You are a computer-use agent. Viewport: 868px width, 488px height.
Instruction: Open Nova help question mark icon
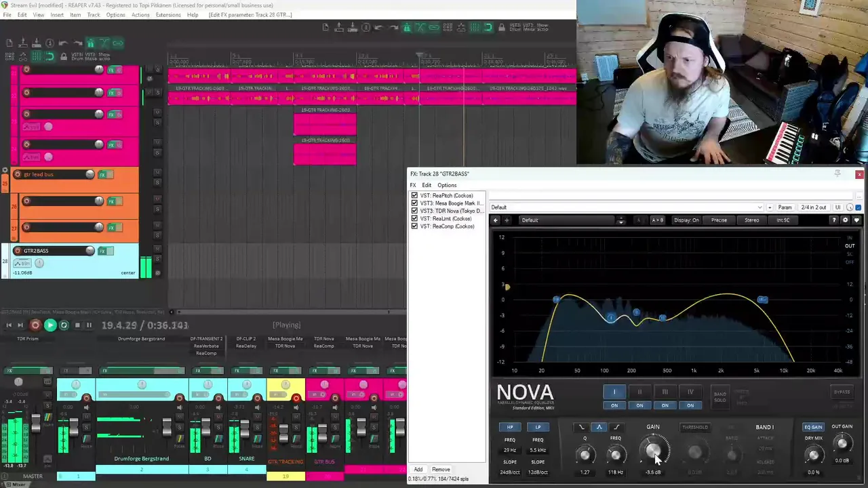click(834, 220)
